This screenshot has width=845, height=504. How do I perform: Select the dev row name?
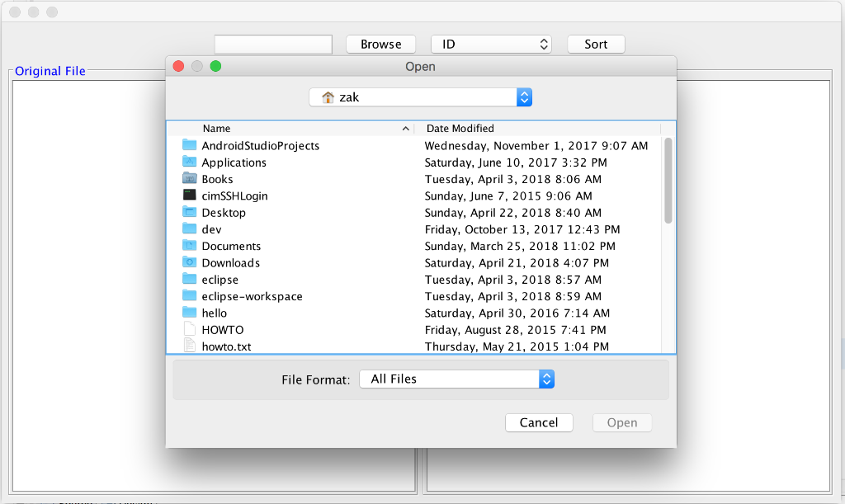pos(211,229)
